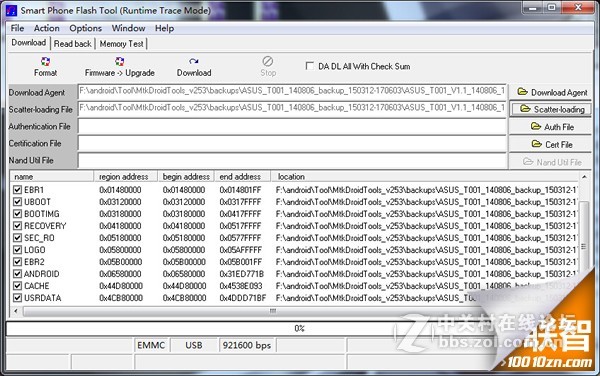
Task: Click the Smart Phone Flash Tool title icon
Action: point(11,10)
